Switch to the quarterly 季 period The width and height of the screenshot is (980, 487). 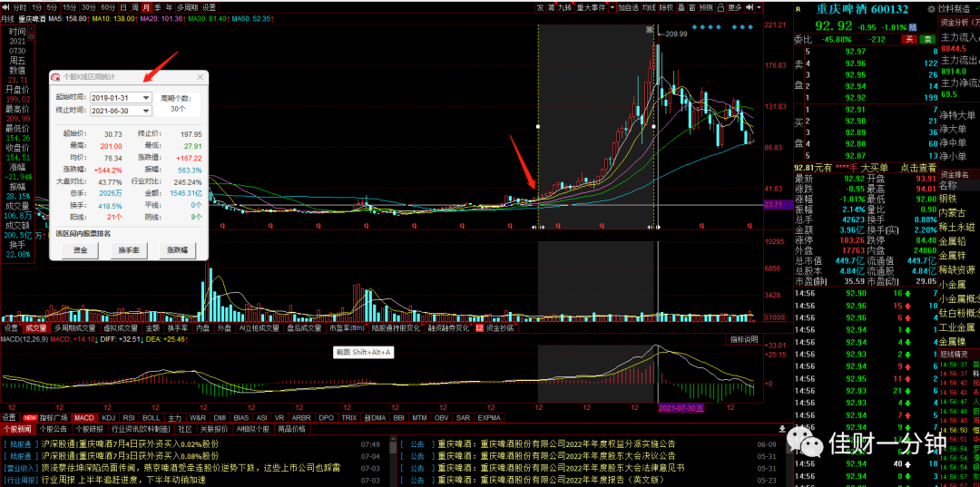pos(158,7)
